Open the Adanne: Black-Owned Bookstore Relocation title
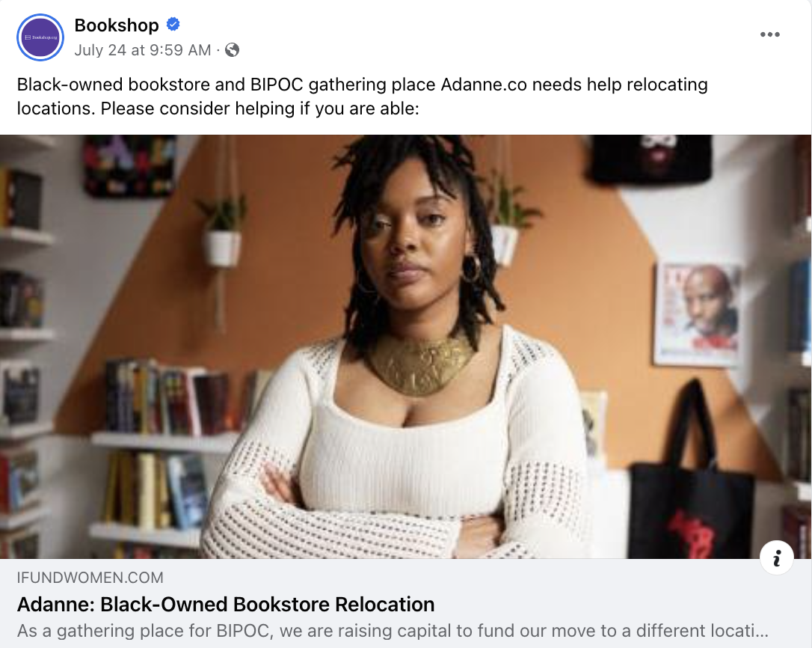Screen dimensions: 812x648 pos(226,605)
